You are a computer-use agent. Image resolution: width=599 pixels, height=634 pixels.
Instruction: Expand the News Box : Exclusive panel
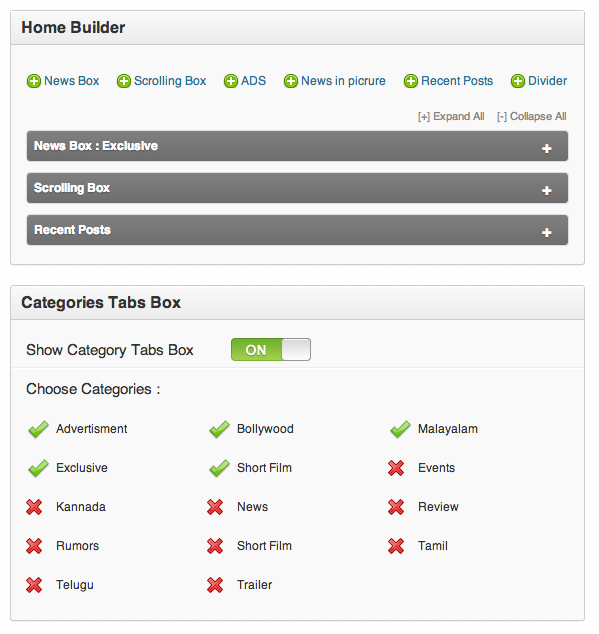click(547, 148)
